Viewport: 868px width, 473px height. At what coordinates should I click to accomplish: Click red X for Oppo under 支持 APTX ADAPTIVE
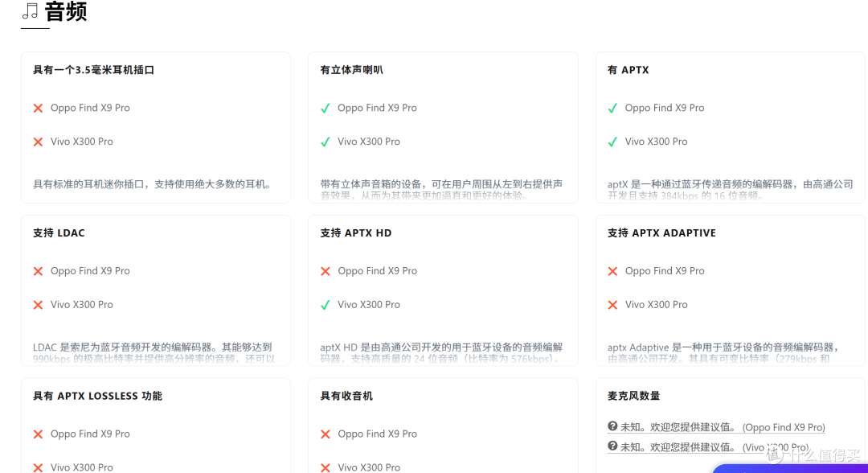pyautogui.click(x=612, y=271)
